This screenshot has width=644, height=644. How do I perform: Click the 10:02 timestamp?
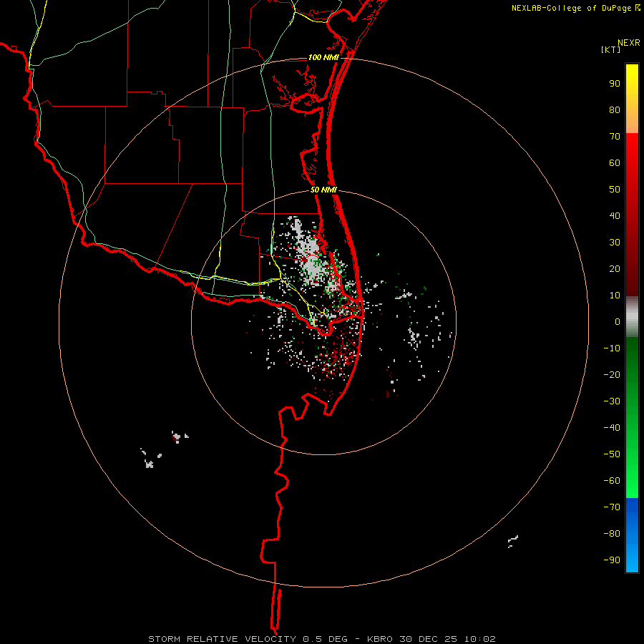pyautogui.click(x=479, y=639)
